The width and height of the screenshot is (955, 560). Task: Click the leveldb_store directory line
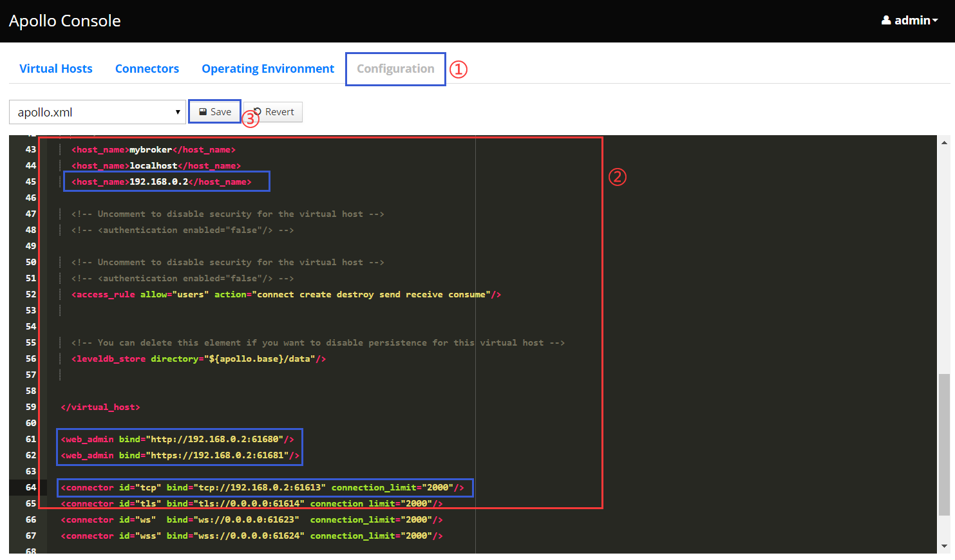click(198, 359)
